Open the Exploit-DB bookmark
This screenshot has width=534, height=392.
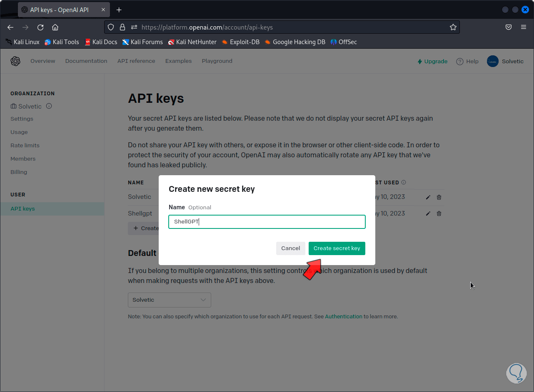coord(241,42)
